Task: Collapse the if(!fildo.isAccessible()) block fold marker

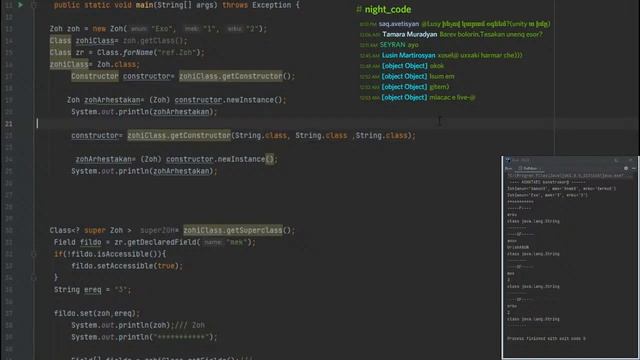Action: pos(34,254)
